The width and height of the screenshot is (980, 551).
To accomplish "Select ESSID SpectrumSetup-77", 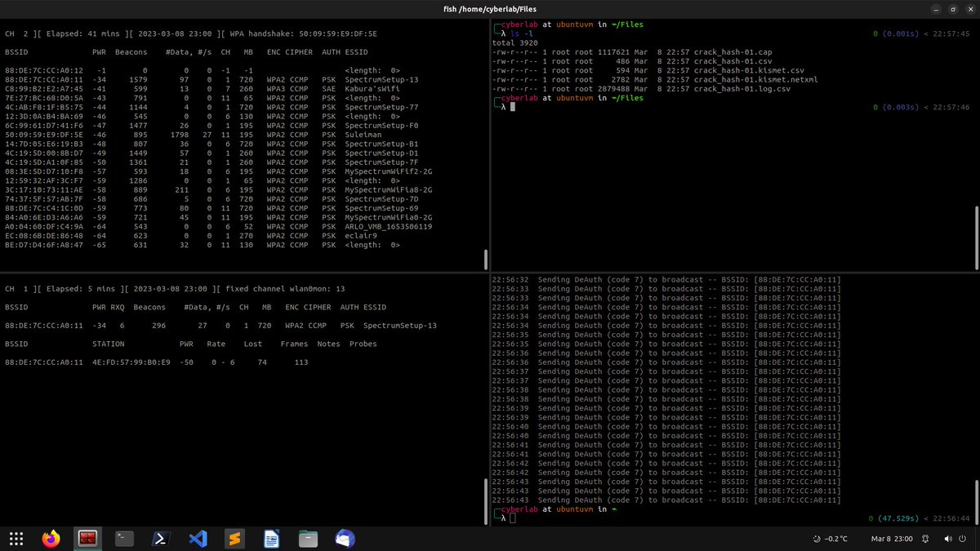I will coord(381,107).
